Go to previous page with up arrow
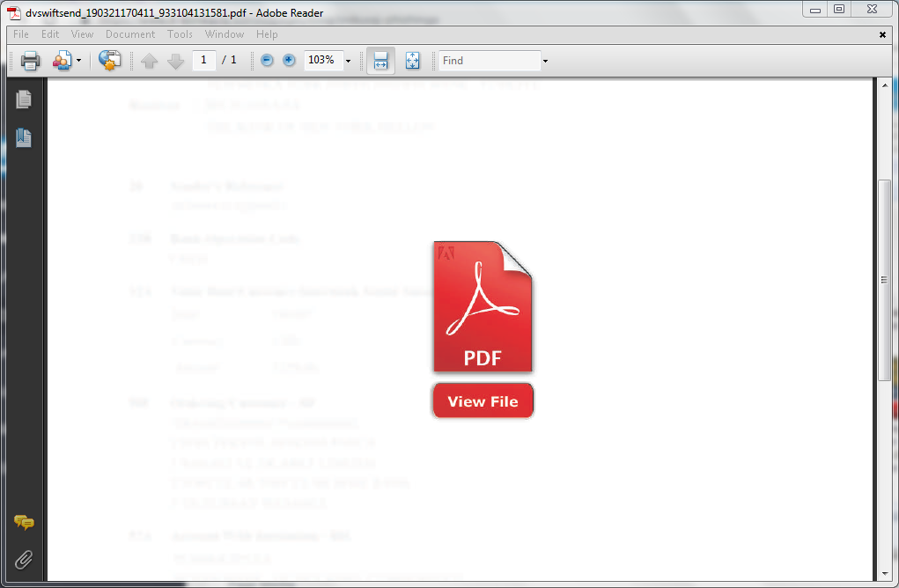 [x=149, y=61]
